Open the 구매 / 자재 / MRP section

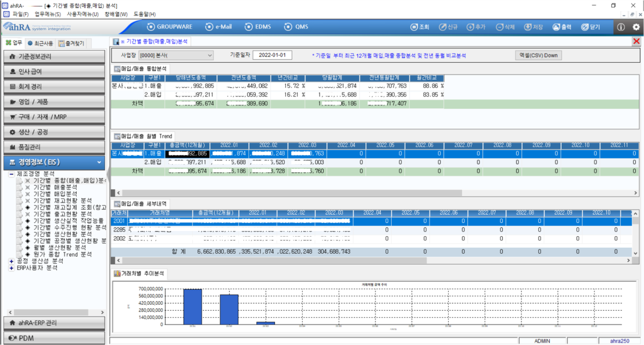pos(54,117)
